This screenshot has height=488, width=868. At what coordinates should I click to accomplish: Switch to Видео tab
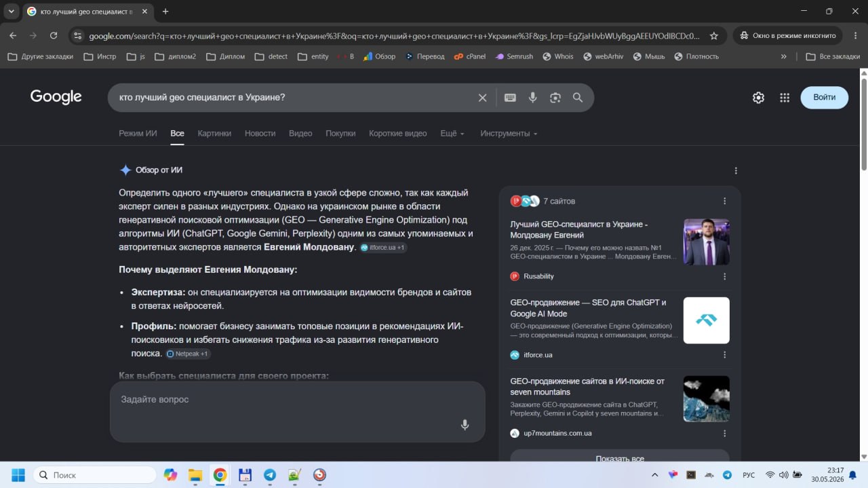click(300, 134)
